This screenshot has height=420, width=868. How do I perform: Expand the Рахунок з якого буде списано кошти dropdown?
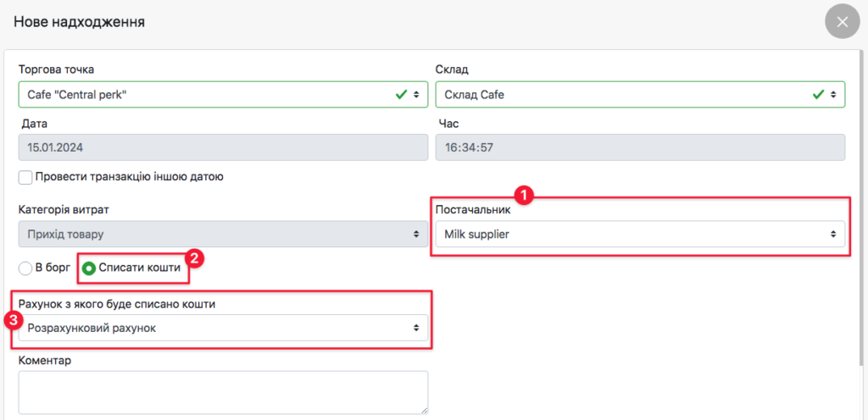click(223, 328)
